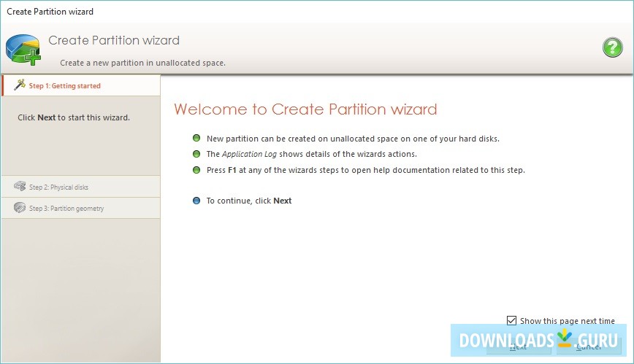Click the 'New partition can be created' line
Viewport: 634px width, 364px height.
[353, 139]
